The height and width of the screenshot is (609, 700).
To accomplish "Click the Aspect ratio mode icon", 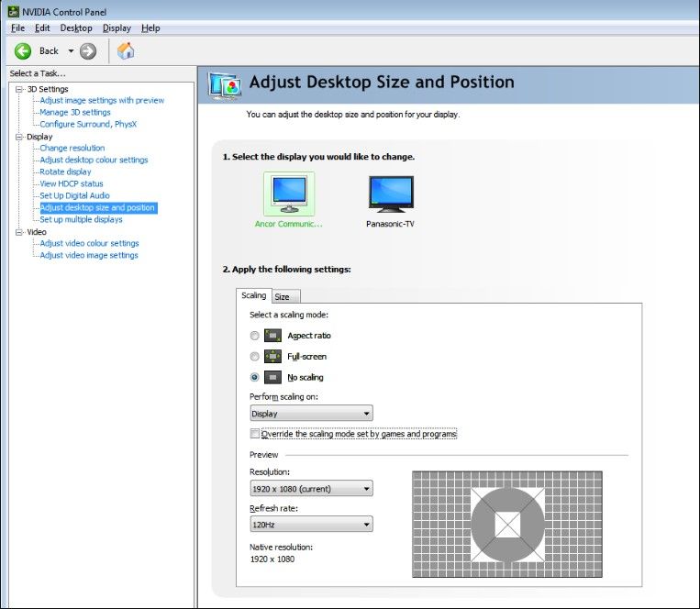I will tap(272, 336).
